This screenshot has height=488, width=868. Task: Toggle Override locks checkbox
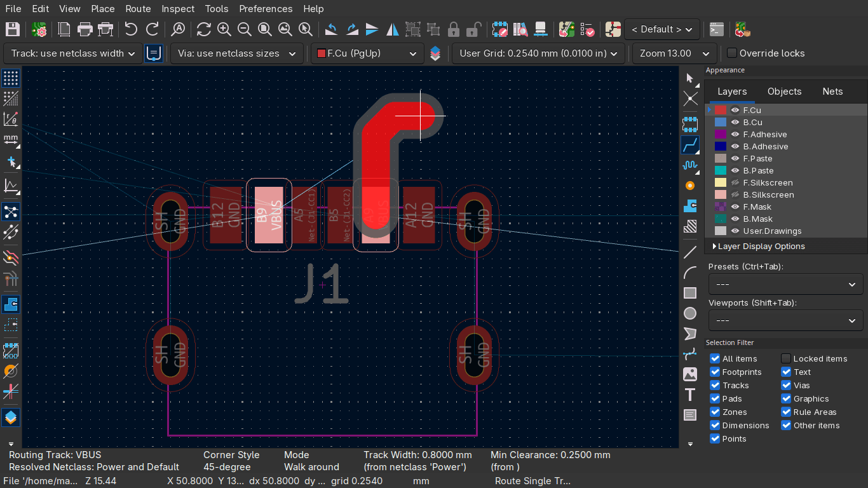tap(732, 53)
